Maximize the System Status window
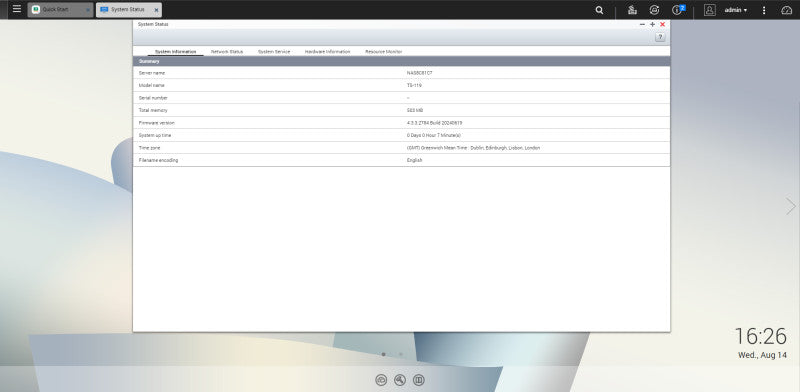 (x=652, y=24)
